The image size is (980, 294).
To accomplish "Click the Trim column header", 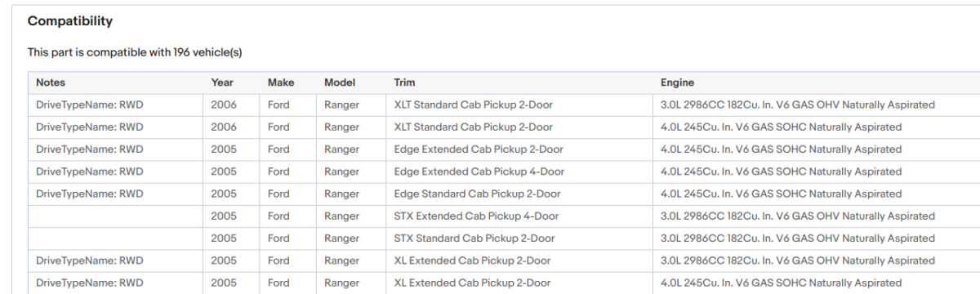I will [404, 82].
